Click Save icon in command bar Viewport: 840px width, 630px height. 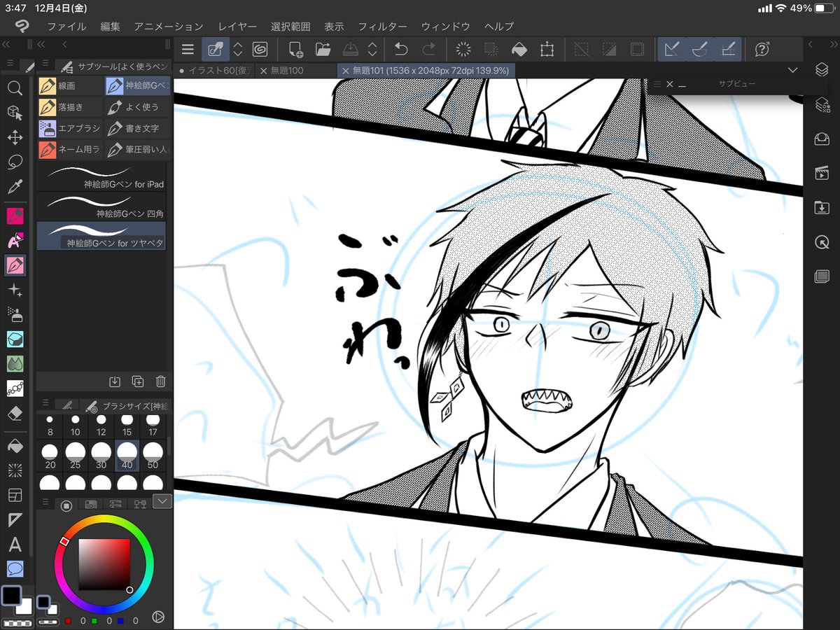pyautogui.click(x=350, y=49)
